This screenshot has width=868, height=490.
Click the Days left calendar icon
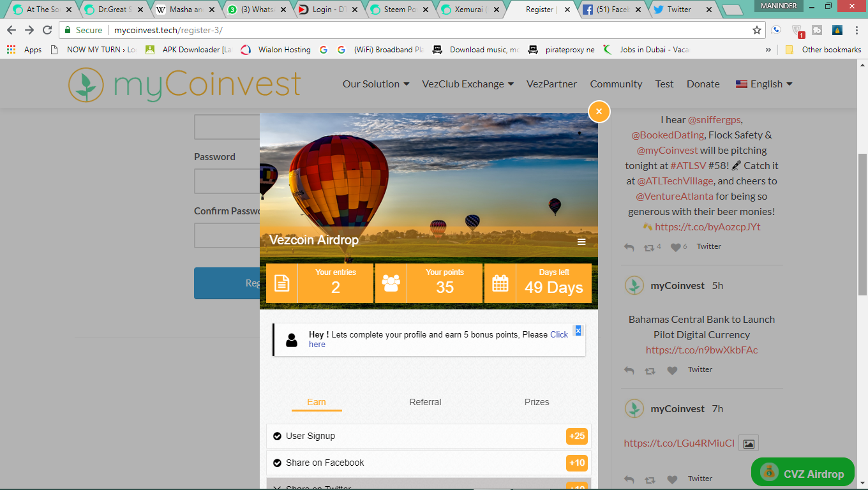point(500,283)
